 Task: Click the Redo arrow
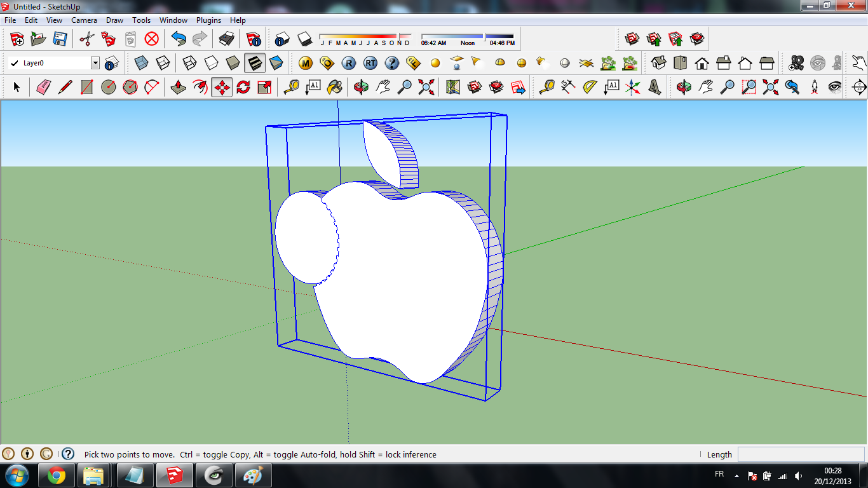pos(200,39)
